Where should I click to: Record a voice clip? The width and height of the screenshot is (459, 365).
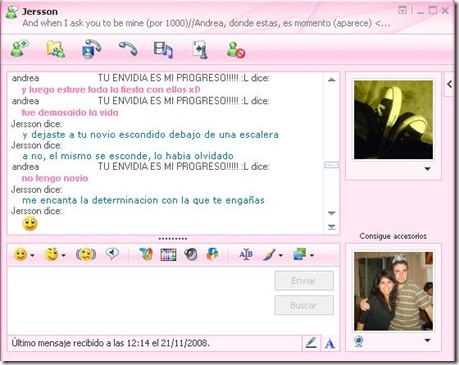click(112, 254)
